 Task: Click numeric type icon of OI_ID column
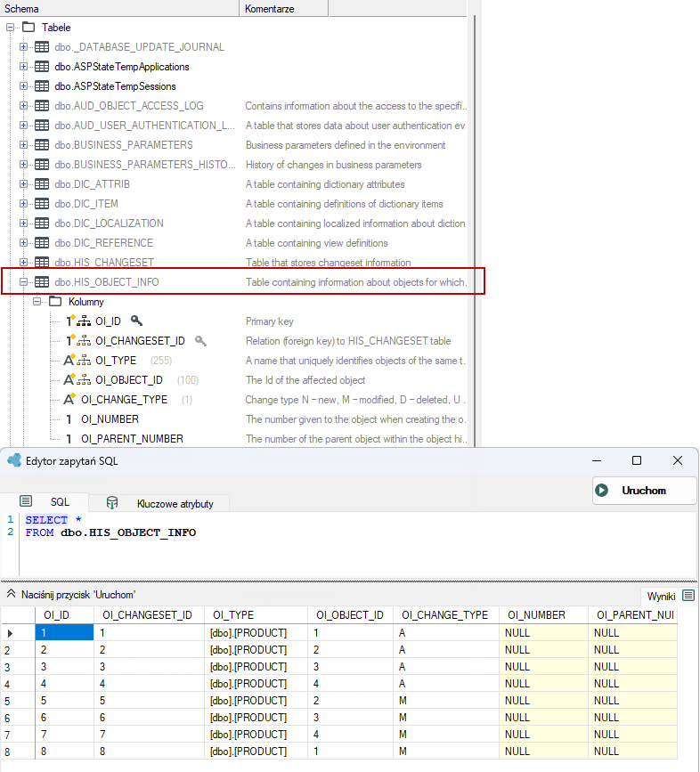[x=70, y=321]
